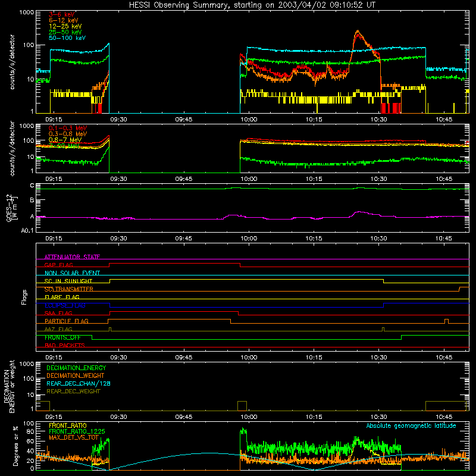Click the Flags axis title
Viewport: 476px width, 476px height.
pyautogui.click(x=24, y=297)
